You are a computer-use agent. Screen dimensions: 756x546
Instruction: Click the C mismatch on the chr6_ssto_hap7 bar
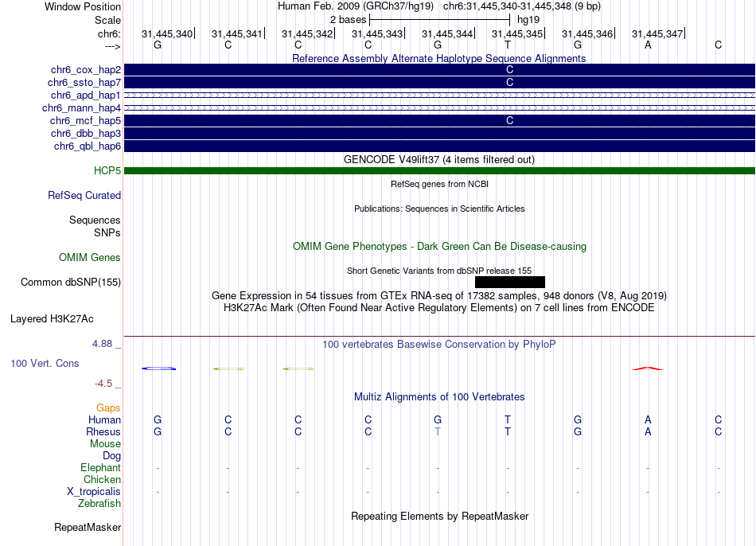click(509, 83)
